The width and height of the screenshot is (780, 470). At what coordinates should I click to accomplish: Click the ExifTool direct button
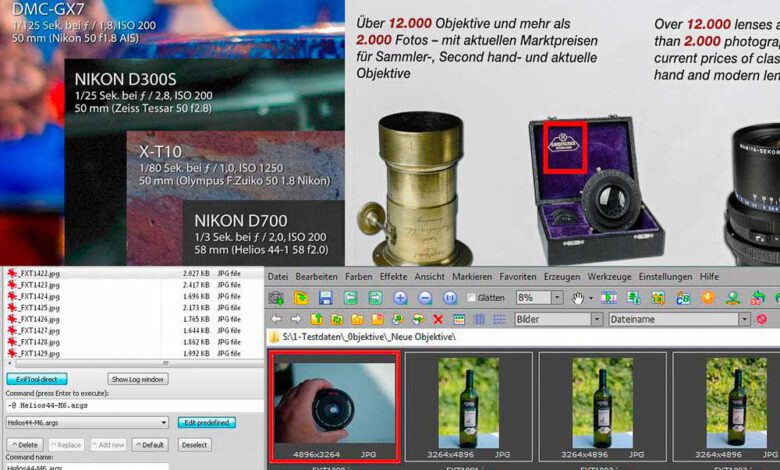37,379
